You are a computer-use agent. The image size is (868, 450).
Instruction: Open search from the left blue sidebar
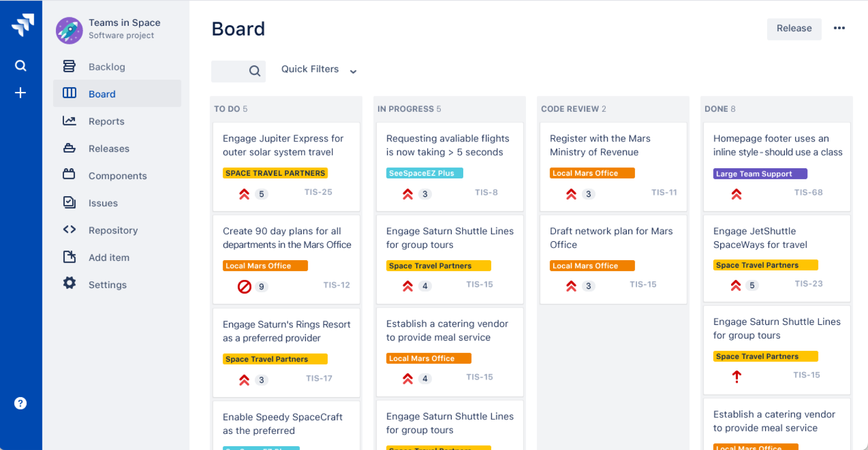coord(20,65)
